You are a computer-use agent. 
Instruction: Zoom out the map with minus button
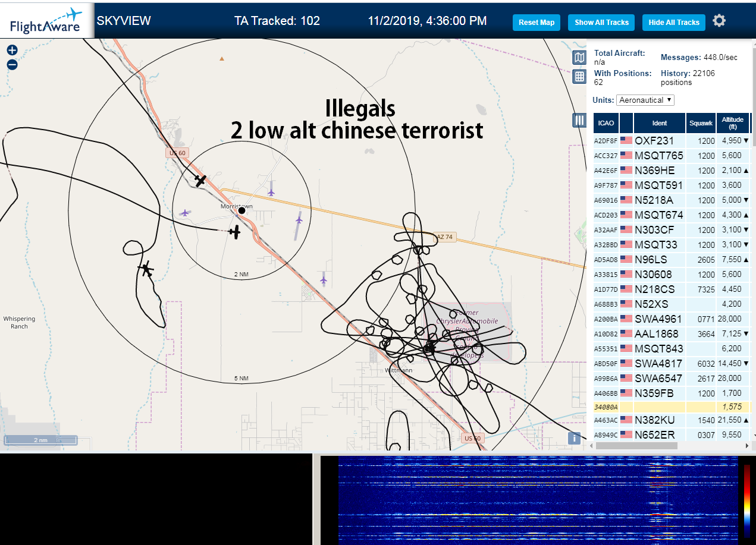12,65
